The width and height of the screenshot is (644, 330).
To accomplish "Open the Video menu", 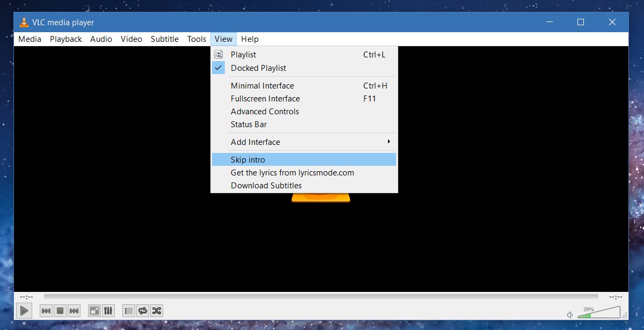I will click(131, 39).
